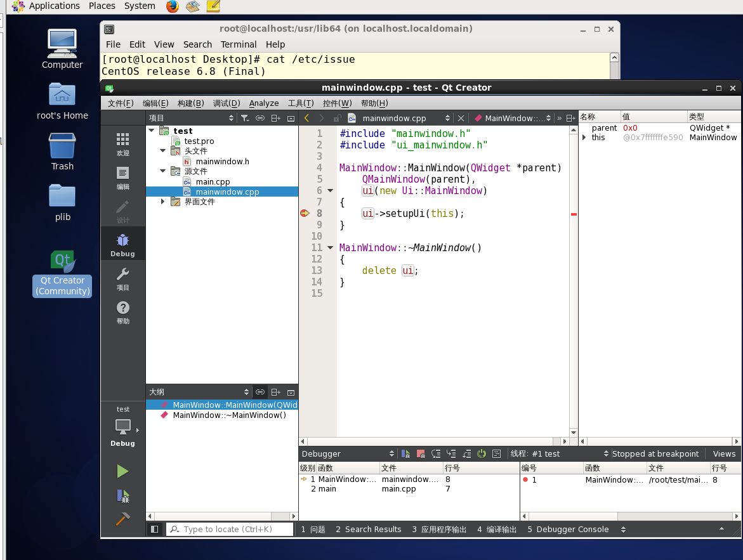Viewport: 743px width, 560px height.
Task: Toggle the file lock icon in editor toolbar
Action: coord(337,118)
